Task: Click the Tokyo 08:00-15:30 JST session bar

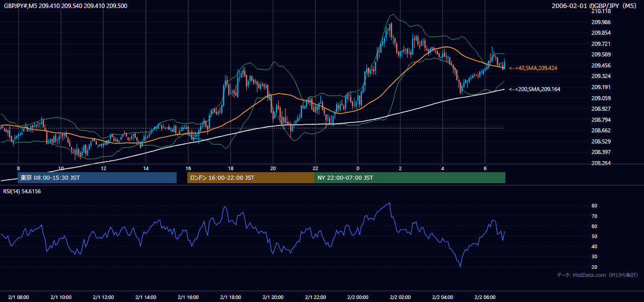Action: 97,178
